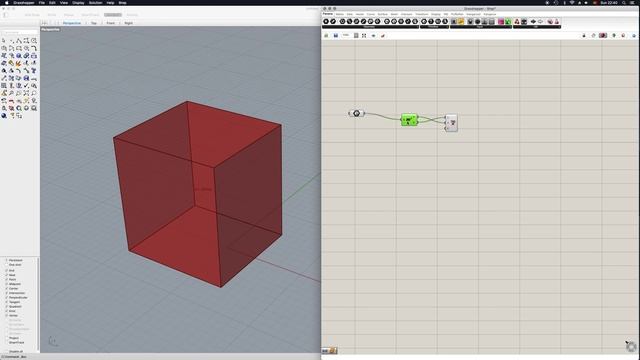Click the dark blue sphere render icon
Image resolution: width=640 pixels, height=360 pixels.
[x=4, y=116]
